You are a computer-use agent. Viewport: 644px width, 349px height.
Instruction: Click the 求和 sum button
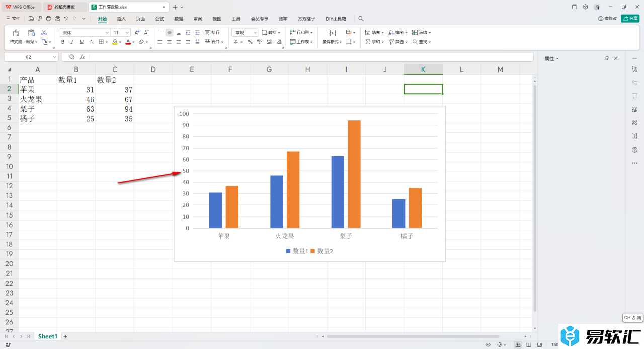pyautogui.click(x=374, y=42)
